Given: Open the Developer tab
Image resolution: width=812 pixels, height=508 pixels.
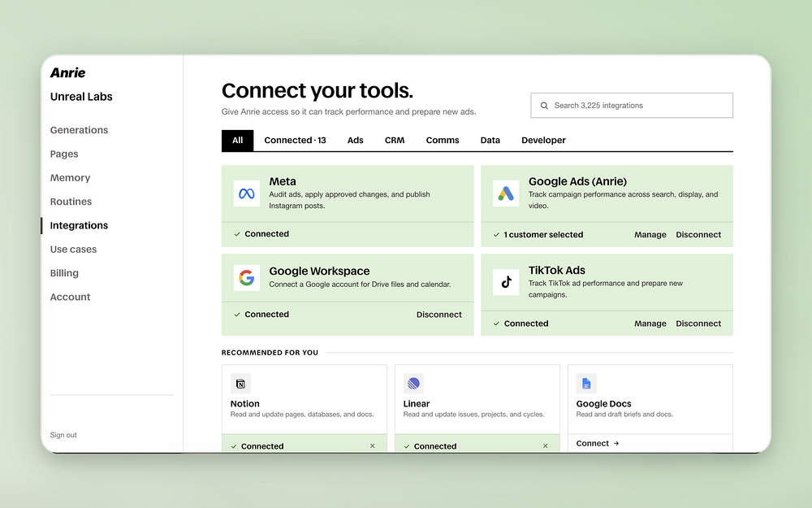Looking at the screenshot, I should [x=543, y=141].
